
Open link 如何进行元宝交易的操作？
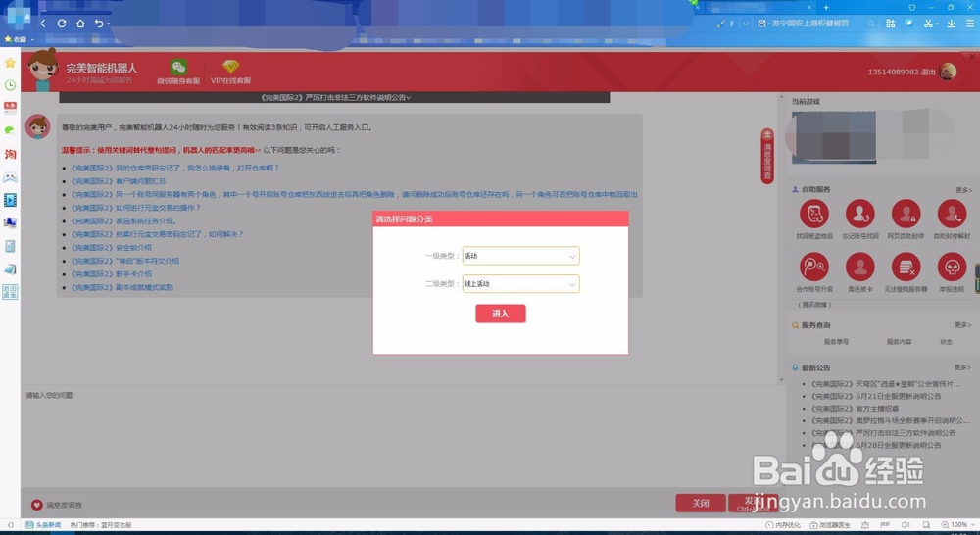point(135,208)
